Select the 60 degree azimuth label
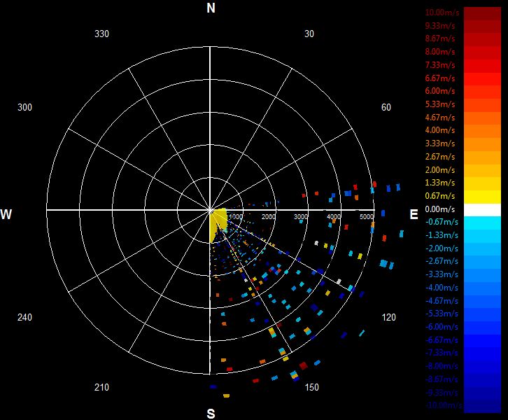The width and height of the screenshot is (508, 420). (x=386, y=107)
